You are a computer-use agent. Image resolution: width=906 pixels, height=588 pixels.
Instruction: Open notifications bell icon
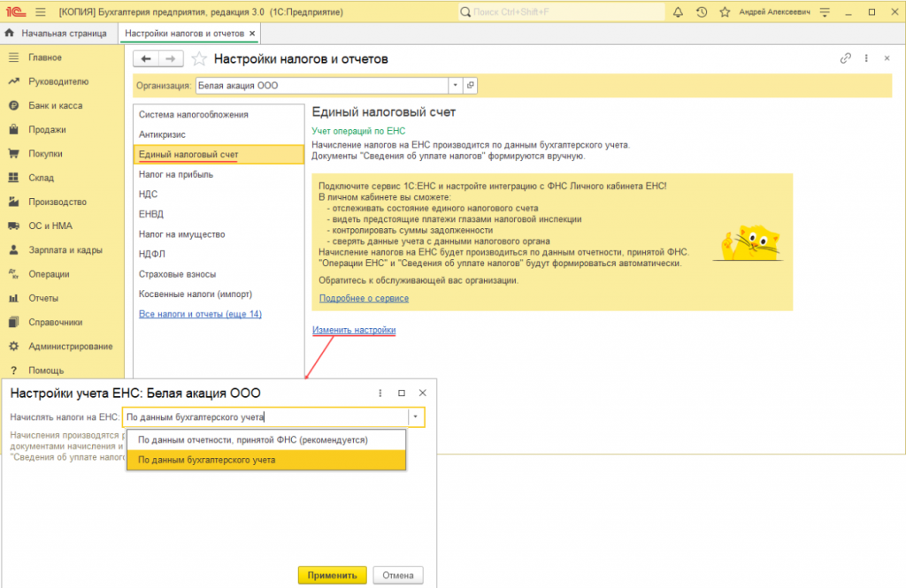[678, 12]
